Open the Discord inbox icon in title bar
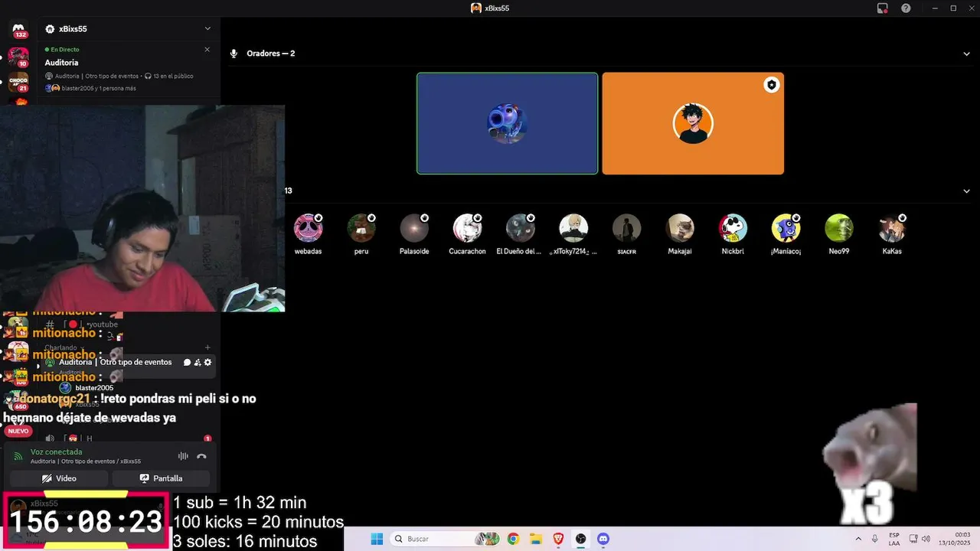The height and width of the screenshot is (551, 980). point(883,8)
